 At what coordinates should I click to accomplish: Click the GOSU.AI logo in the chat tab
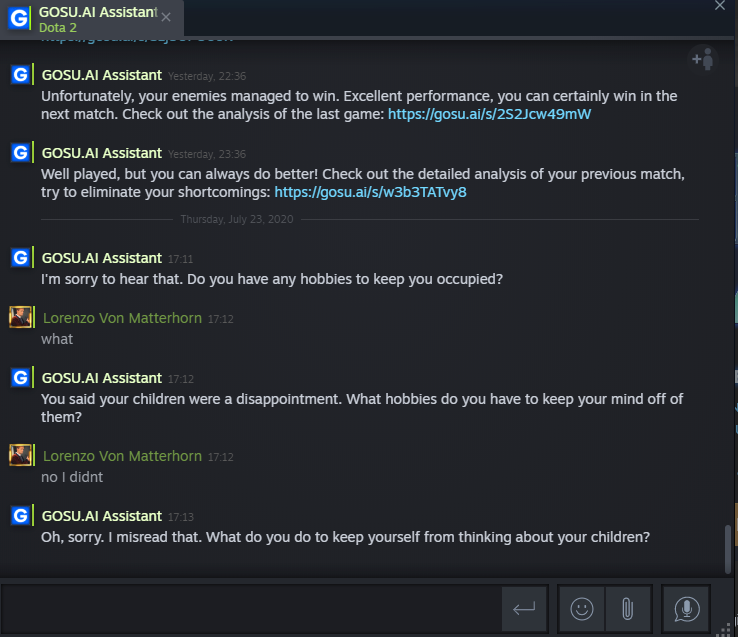19,18
